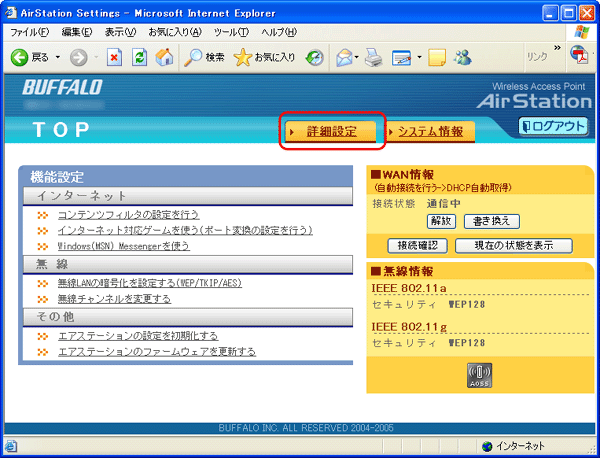
Task: Stop page loading with red X icon
Action: coord(114,58)
